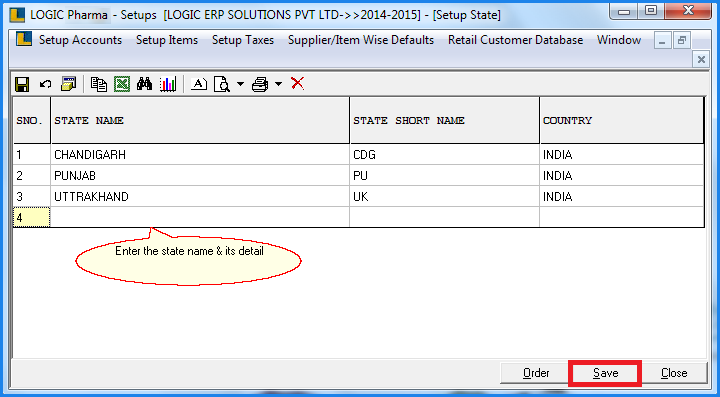The height and width of the screenshot is (397, 720).
Task: Open the Retail Customer Database menu
Action: click(x=516, y=40)
